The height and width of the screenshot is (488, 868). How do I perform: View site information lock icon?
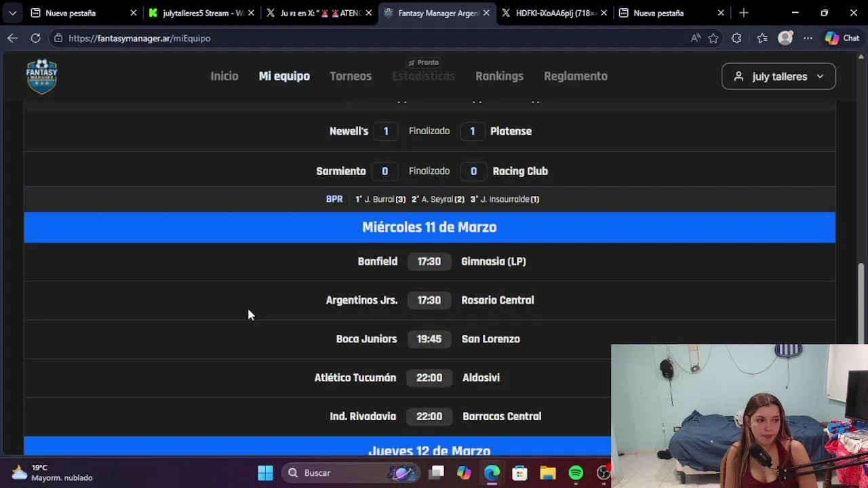pos(59,38)
